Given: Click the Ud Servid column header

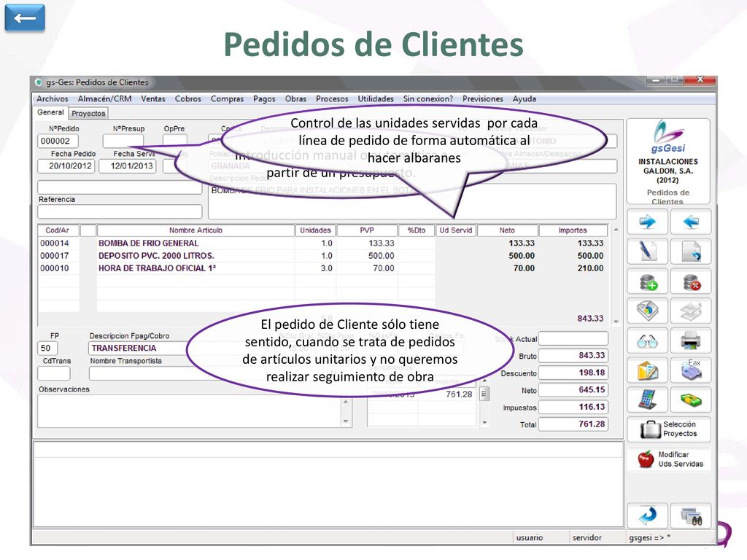Looking at the screenshot, I should (456, 230).
